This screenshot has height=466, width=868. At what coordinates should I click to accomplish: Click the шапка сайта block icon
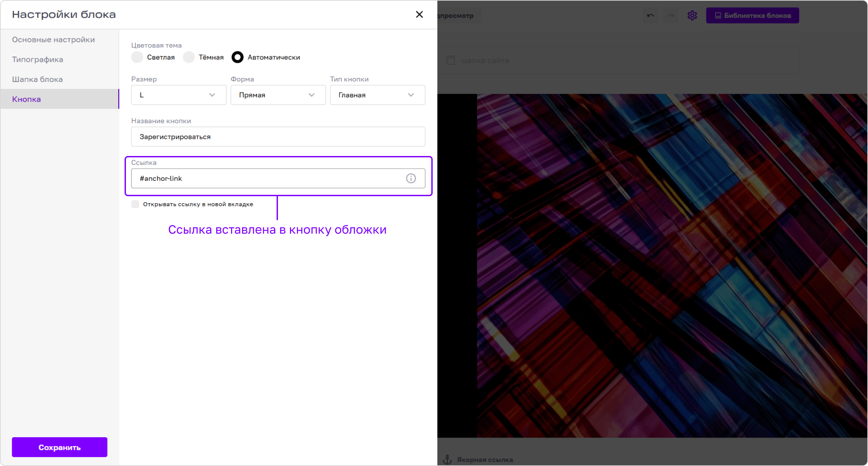(450, 60)
